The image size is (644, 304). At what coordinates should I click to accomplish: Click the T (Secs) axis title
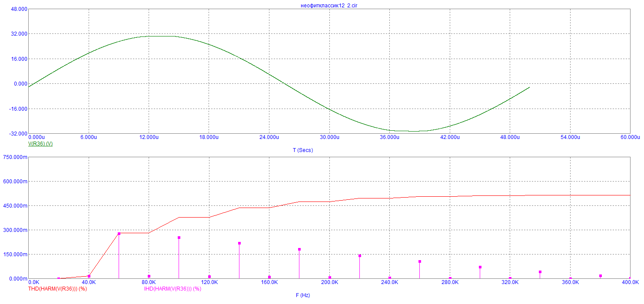[x=302, y=150]
